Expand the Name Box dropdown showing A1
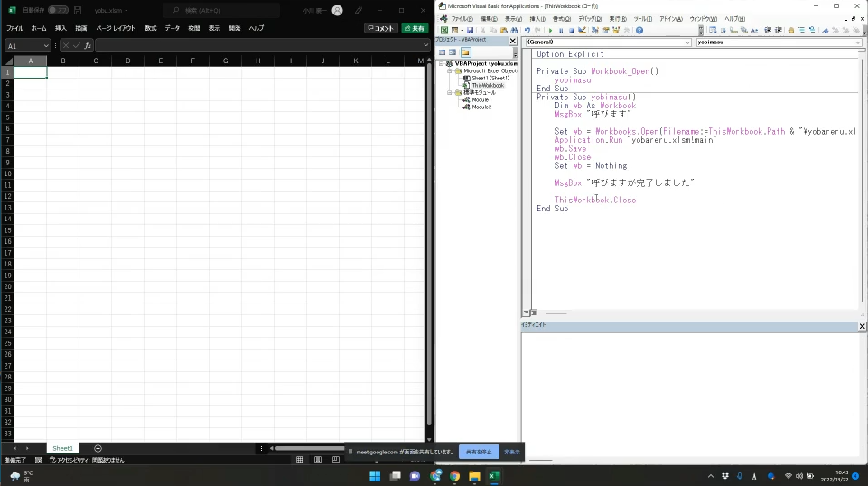The height and width of the screenshot is (486, 868). pyautogui.click(x=46, y=45)
